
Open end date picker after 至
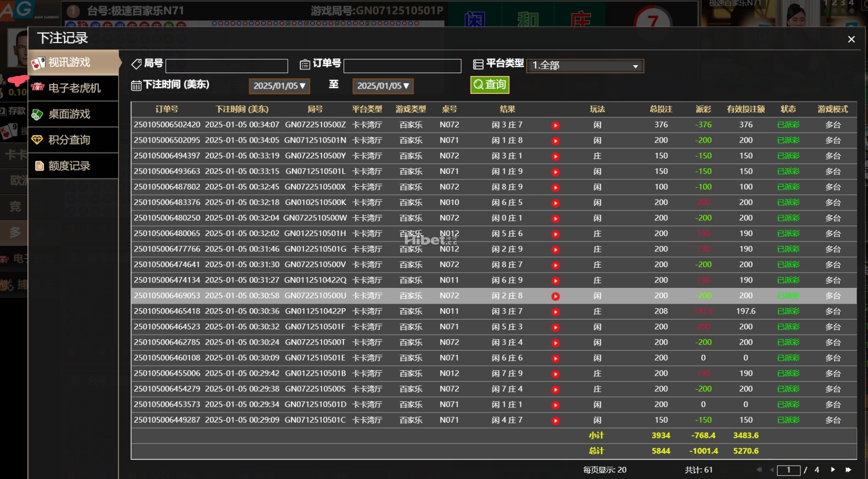pos(383,86)
